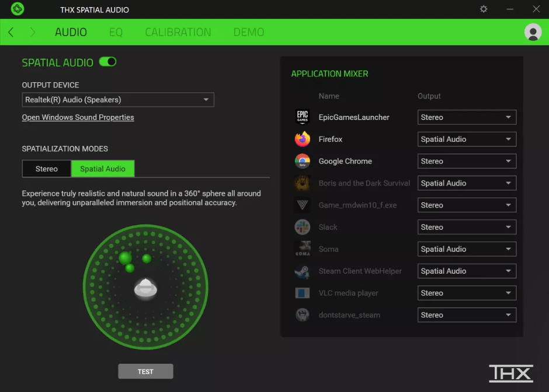The width and height of the screenshot is (549, 392).
Task: Change Steam Client WebHelper output dropdown
Action: click(467, 271)
